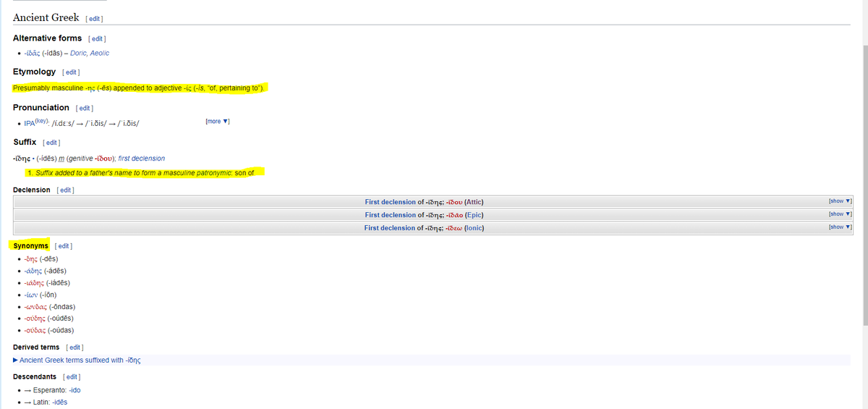The width and height of the screenshot is (868, 409).
Task: Open the -ης suffix link in etymology
Action: coord(90,88)
